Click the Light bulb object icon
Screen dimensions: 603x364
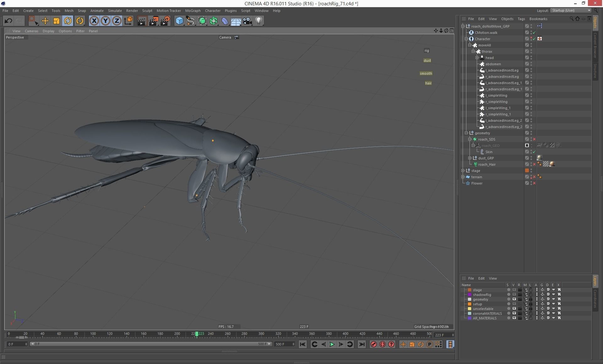258,21
